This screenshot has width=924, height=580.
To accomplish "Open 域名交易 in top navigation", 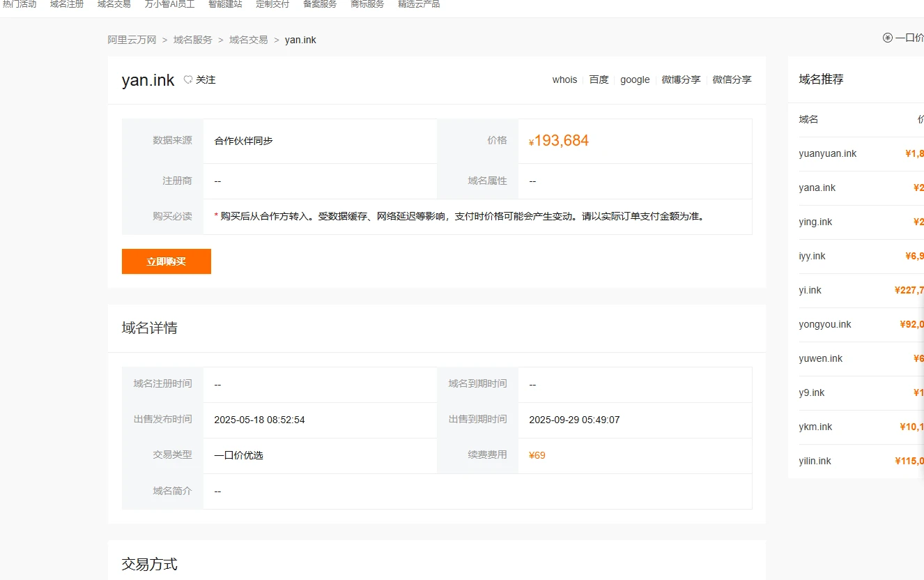I will tap(114, 4).
